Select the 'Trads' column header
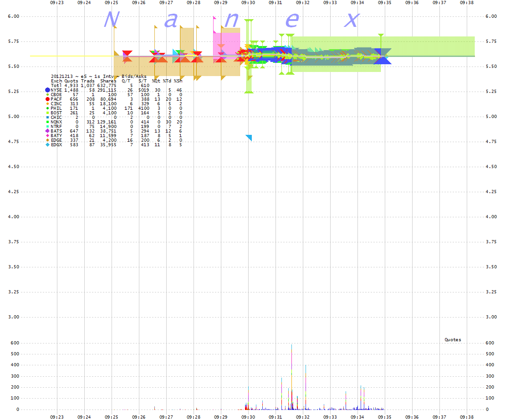 coord(87,81)
